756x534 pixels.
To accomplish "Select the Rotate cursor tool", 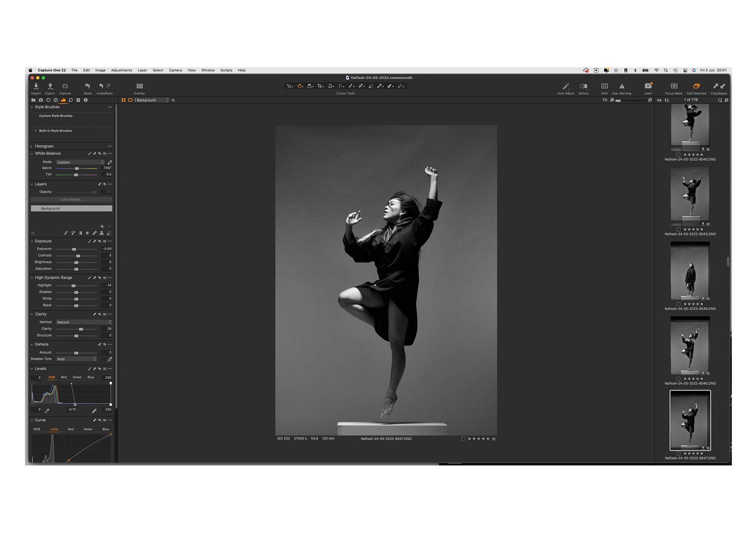I will (330, 86).
